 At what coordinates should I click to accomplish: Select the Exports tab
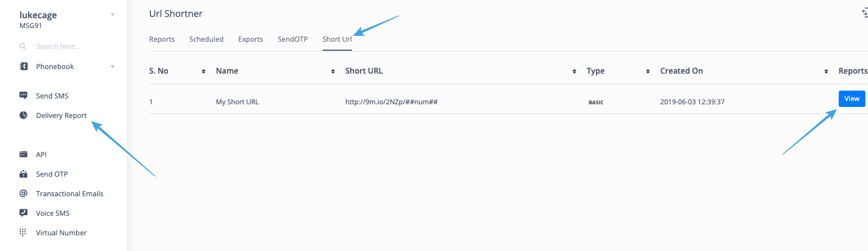[251, 39]
